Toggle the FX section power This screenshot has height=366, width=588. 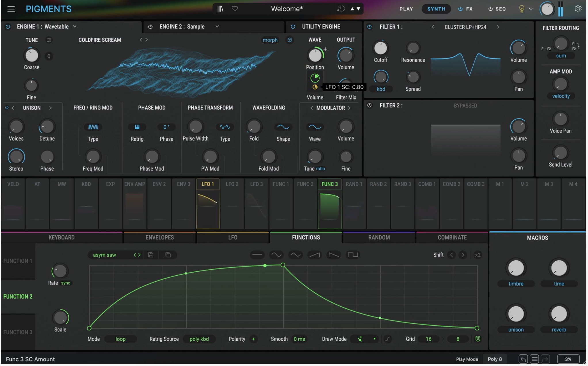click(460, 9)
